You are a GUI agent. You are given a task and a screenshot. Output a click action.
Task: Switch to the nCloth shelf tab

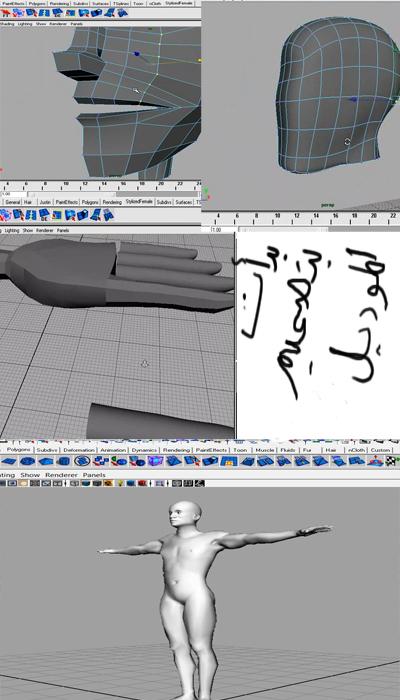click(356, 450)
